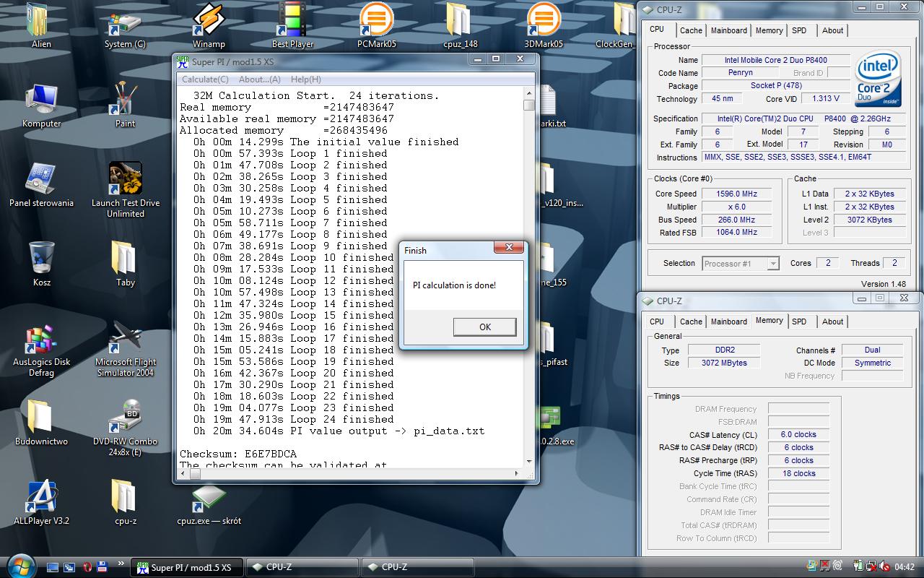This screenshot has width=924, height=578.
Task: Click the Intel Core 2 Duo logo
Action: tap(878, 78)
